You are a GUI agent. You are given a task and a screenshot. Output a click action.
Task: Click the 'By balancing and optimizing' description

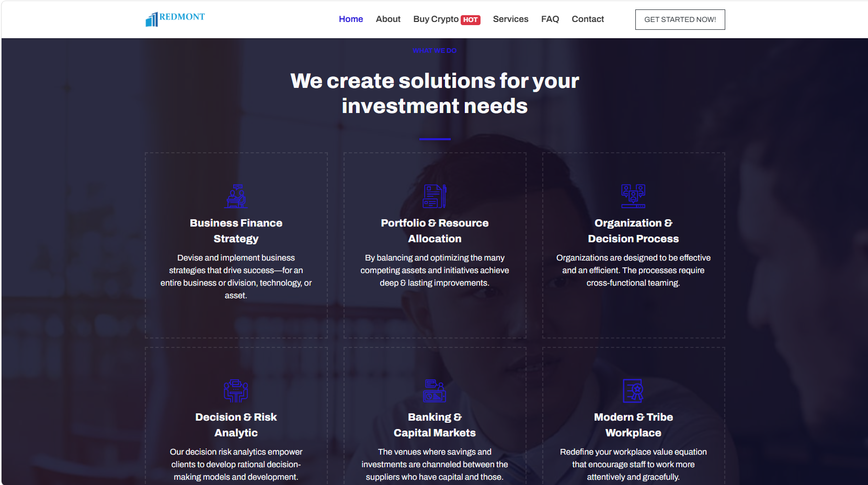pos(435,270)
